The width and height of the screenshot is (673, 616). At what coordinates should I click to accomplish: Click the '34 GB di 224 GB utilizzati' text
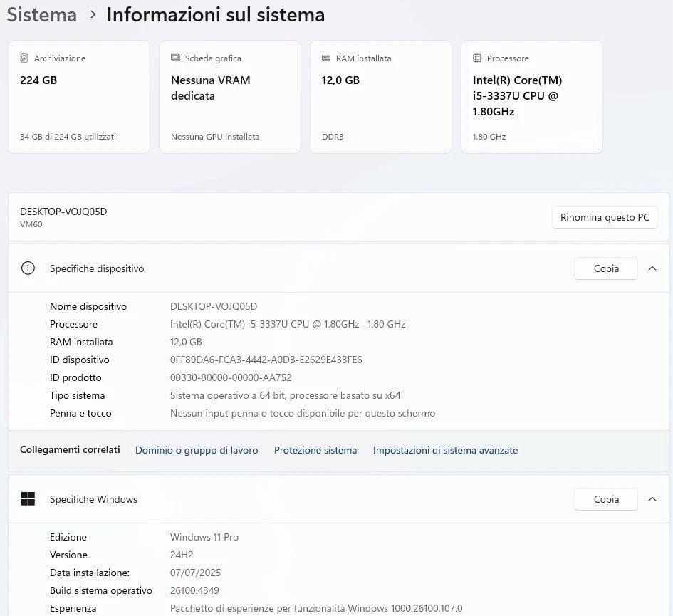68,137
